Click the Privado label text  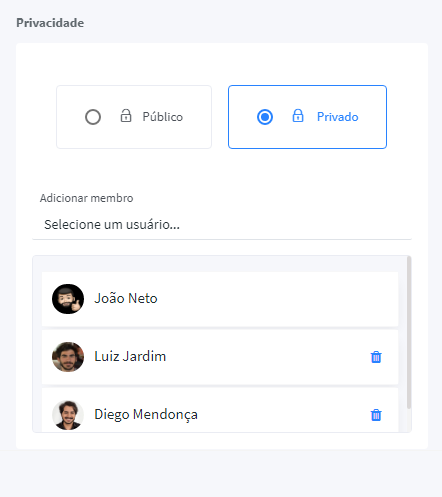338,117
